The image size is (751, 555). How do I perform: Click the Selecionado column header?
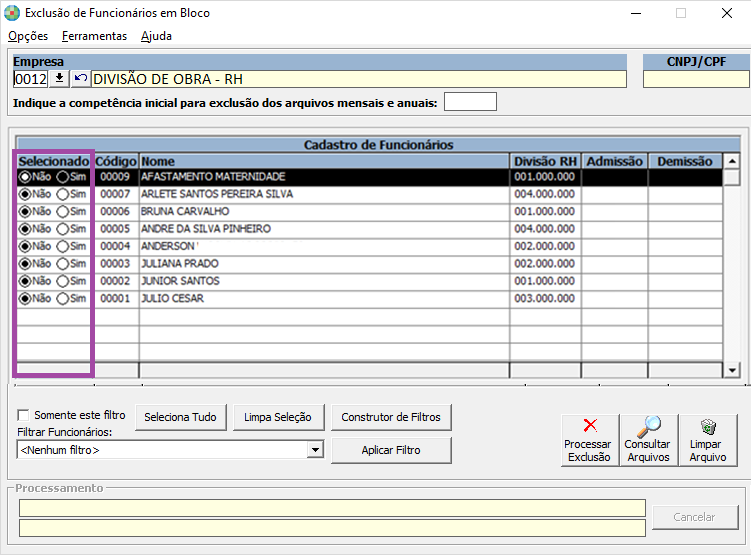pos(54,161)
